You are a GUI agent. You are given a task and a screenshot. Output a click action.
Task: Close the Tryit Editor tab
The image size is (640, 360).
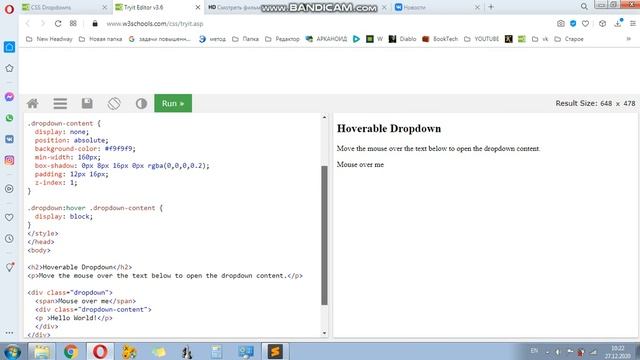198,7
